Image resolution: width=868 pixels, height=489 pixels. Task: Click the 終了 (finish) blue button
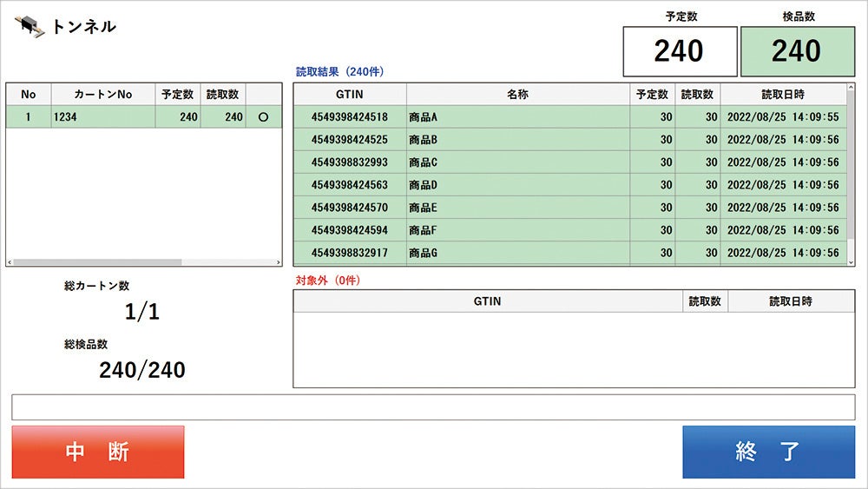pyautogui.click(x=768, y=452)
